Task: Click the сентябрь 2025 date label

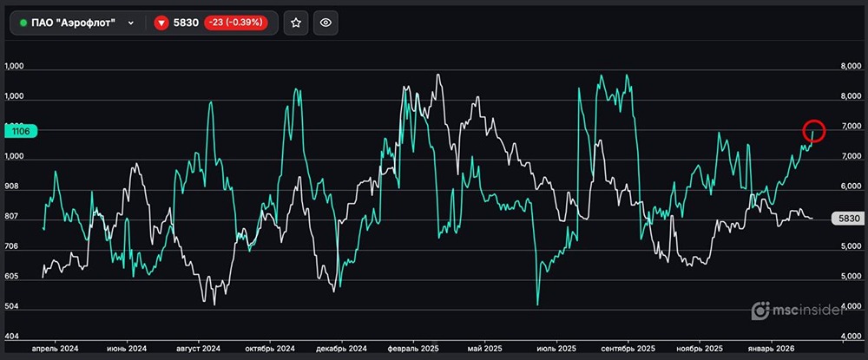Action: tap(628, 349)
